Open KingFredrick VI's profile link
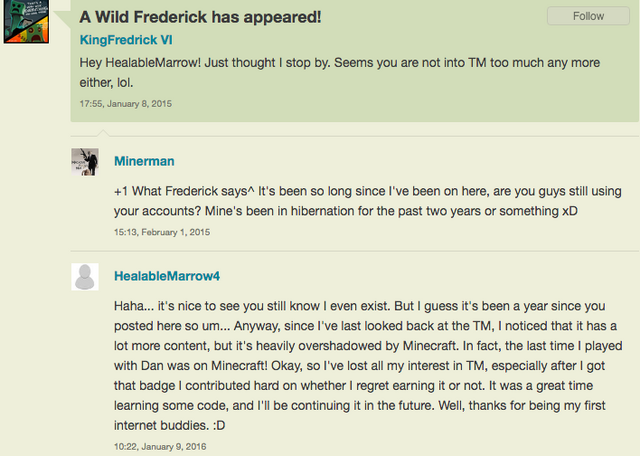Viewport: 640px width, 456px height. click(126, 40)
